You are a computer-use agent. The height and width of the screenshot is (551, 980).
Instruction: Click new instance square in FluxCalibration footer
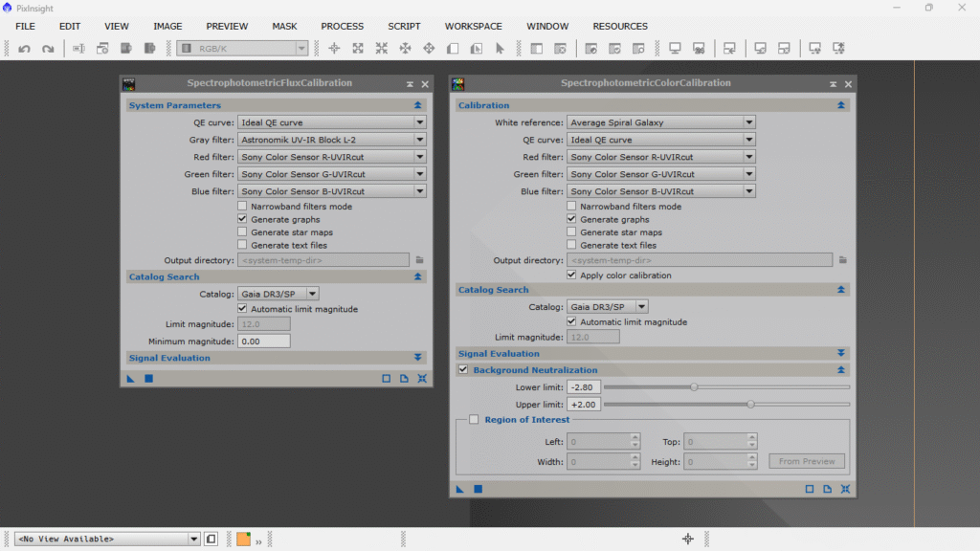pyautogui.click(x=387, y=379)
